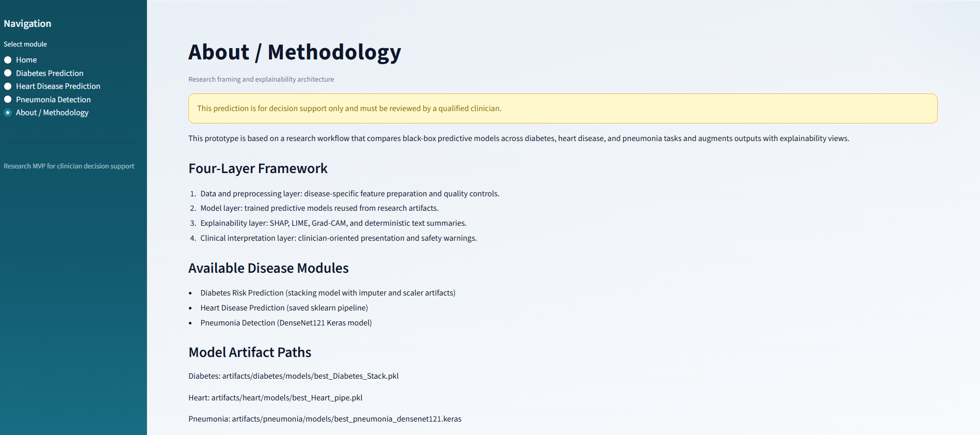Click the About / Methodology page title
This screenshot has height=435, width=980.
point(294,52)
